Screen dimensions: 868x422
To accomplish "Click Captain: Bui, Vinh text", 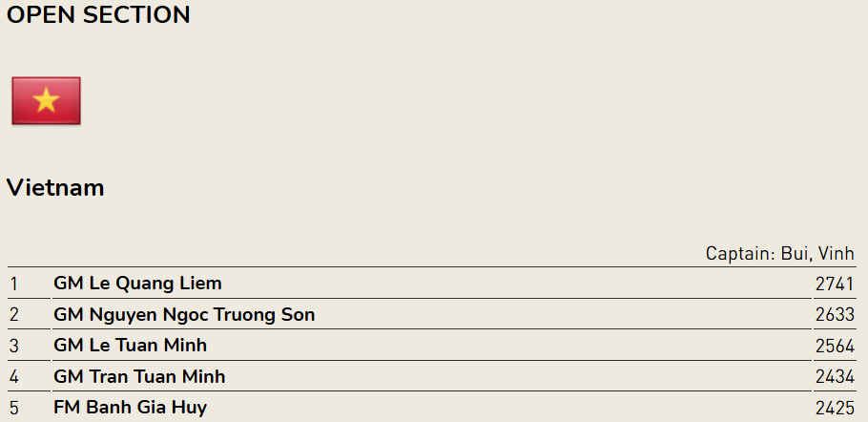I will [x=780, y=254].
